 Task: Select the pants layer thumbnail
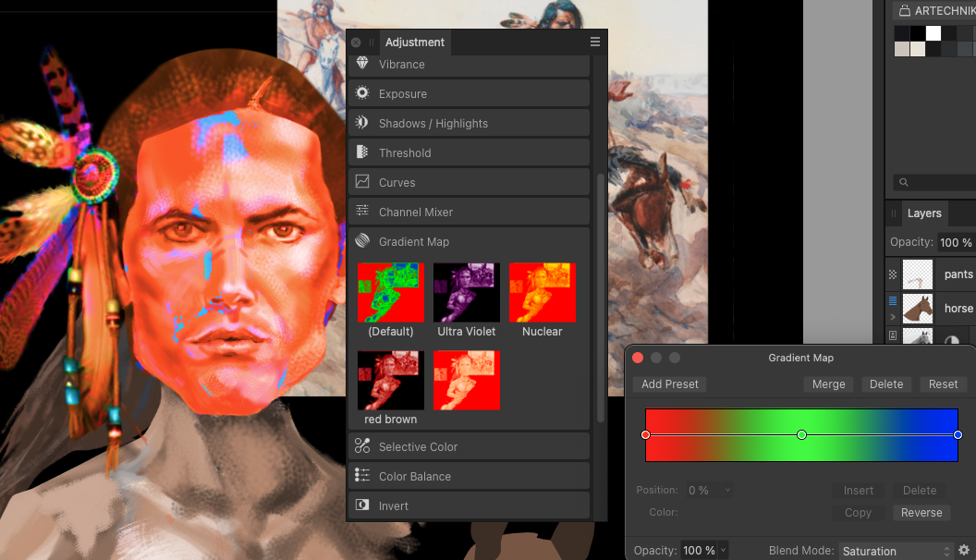click(x=918, y=274)
